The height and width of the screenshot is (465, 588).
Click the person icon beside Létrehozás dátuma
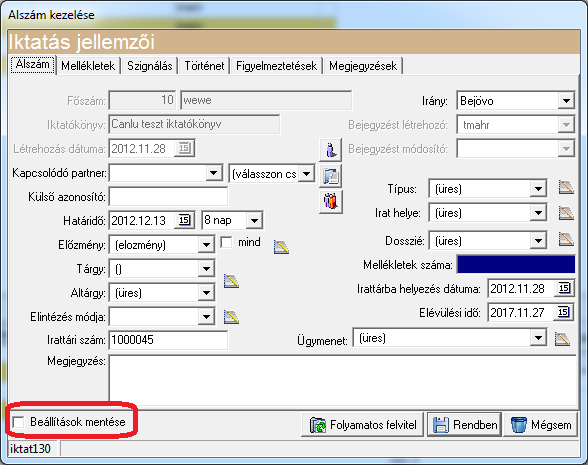point(331,150)
